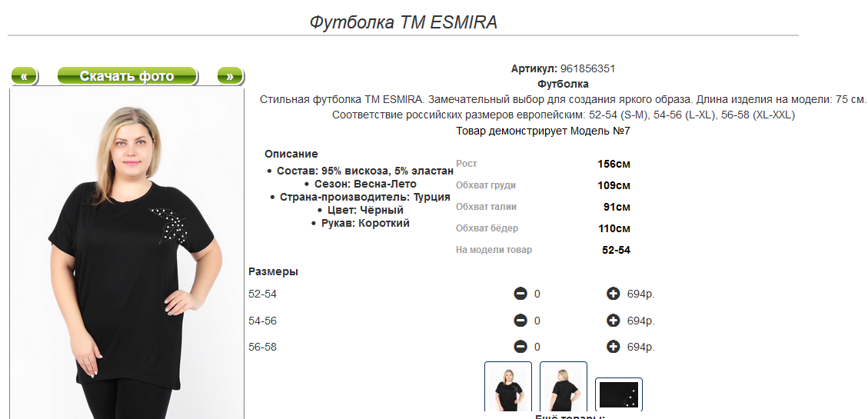868x419 pixels.
Task: Click the 694р. price for size 52-54
Action: pos(640,294)
